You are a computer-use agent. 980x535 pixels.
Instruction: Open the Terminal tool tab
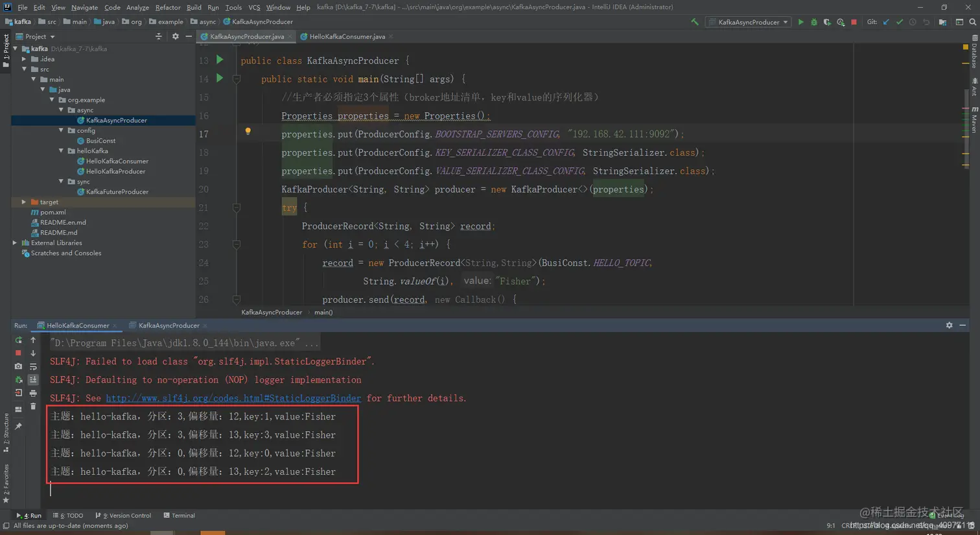tap(179, 516)
